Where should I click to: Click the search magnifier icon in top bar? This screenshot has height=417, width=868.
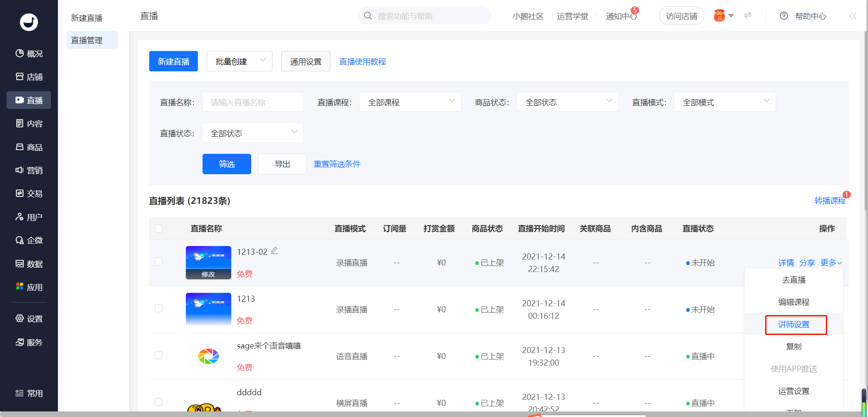pos(368,16)
